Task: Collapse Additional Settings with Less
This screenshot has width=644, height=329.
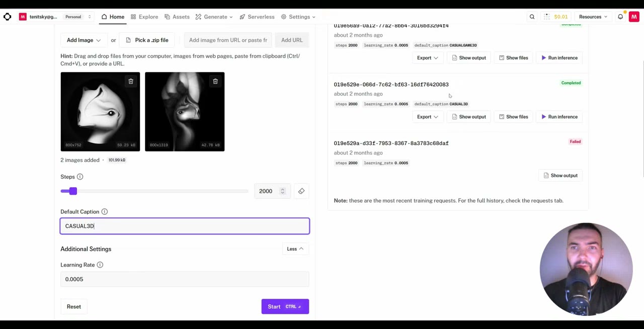Action: [295, 249]
